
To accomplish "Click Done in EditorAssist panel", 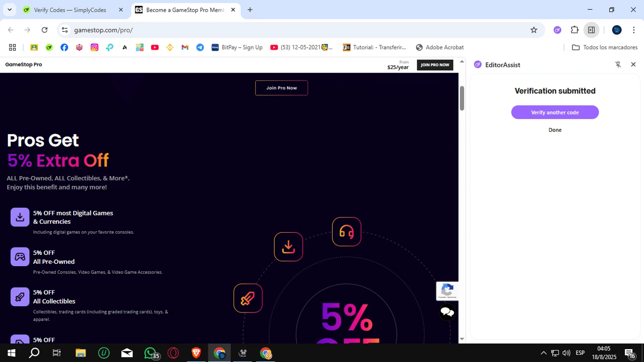I will (x=555, y=130).
